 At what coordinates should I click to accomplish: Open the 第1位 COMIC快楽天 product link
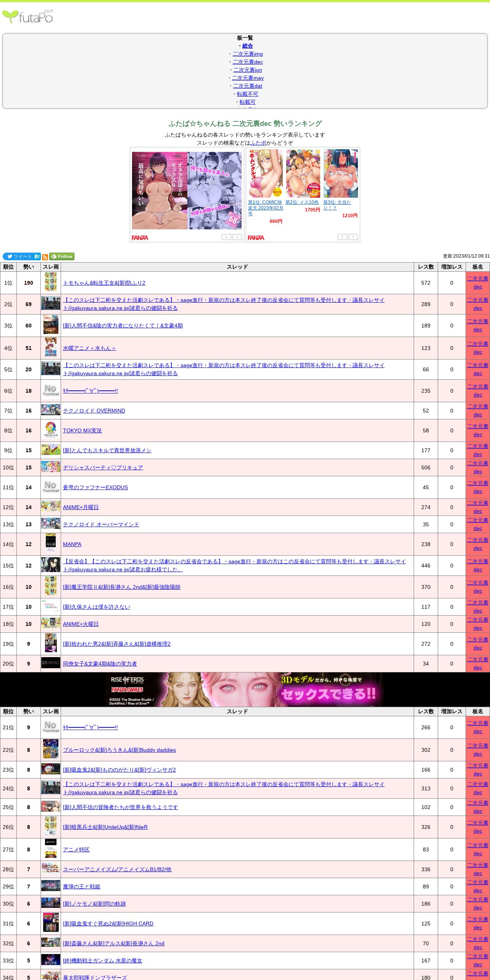pos(266,208)
